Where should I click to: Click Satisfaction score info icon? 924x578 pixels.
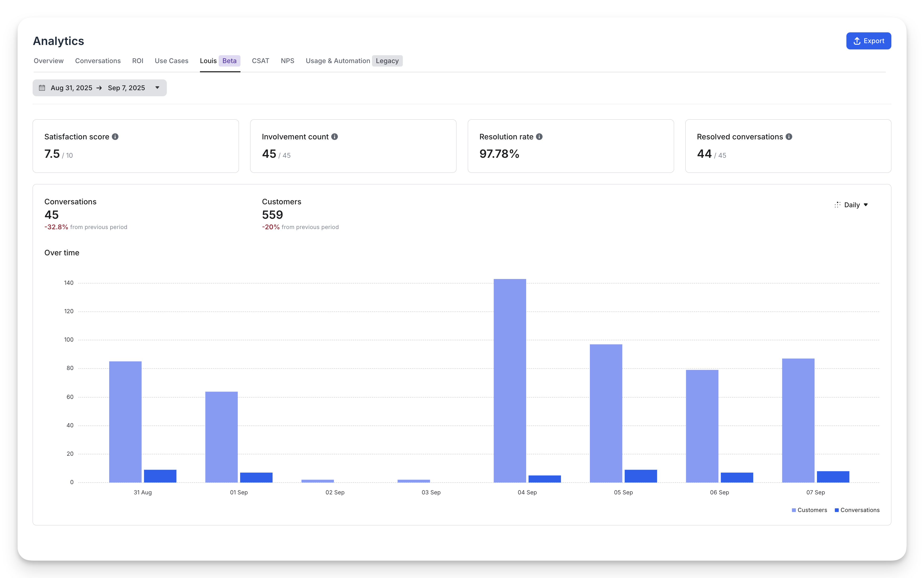(x=115, y=136)
